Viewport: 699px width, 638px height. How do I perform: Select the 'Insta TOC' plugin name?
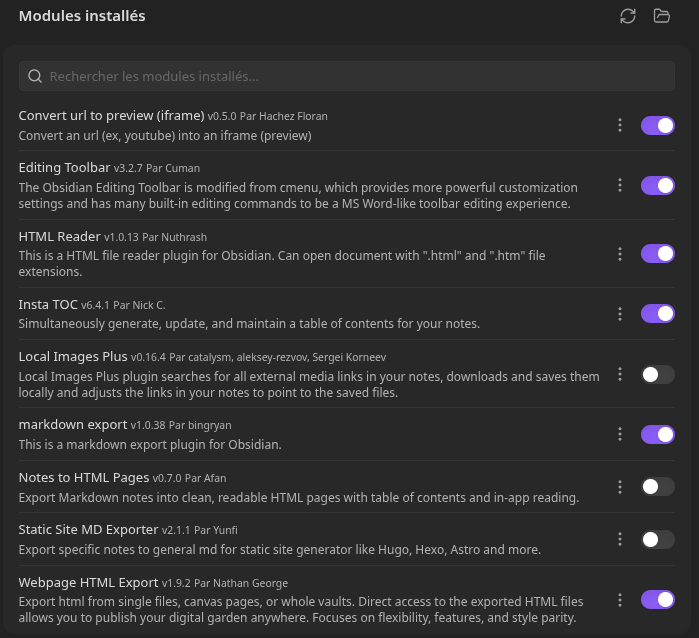coord(48,305)
